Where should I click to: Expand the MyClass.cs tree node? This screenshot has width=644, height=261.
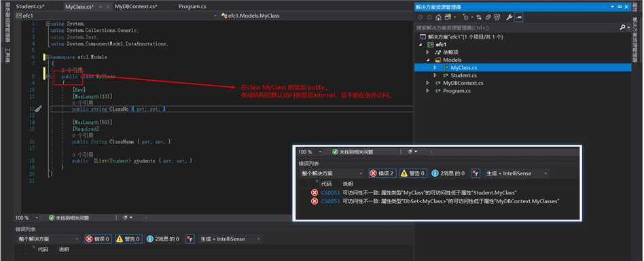435,67
